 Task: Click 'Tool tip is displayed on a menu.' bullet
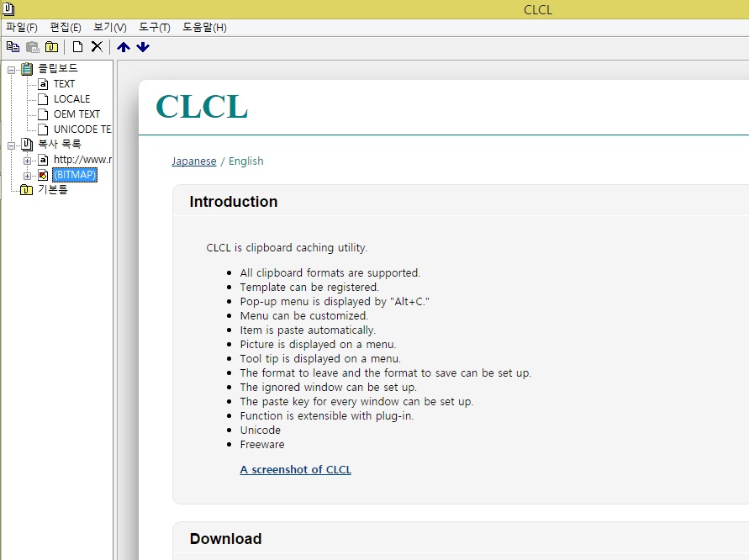320,359
